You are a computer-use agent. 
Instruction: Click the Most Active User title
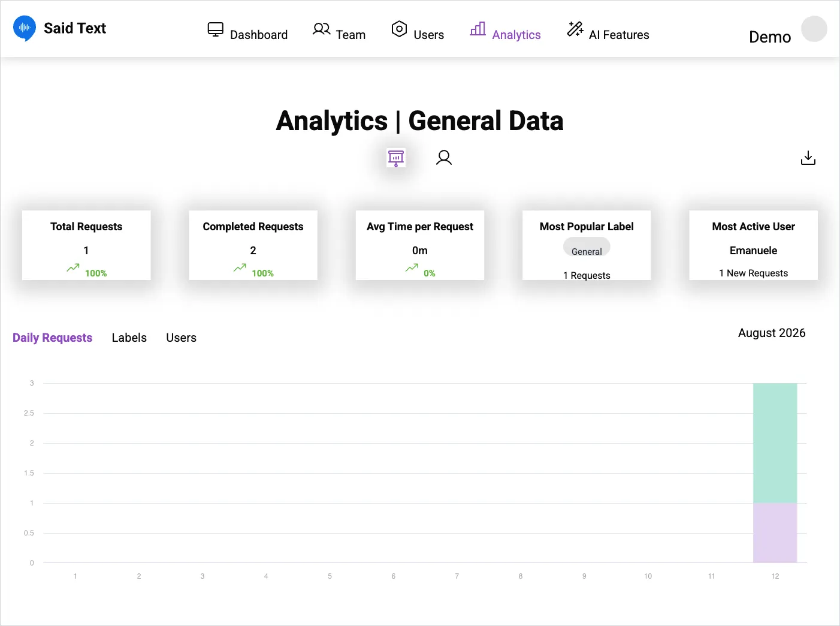tap(754, 227)
